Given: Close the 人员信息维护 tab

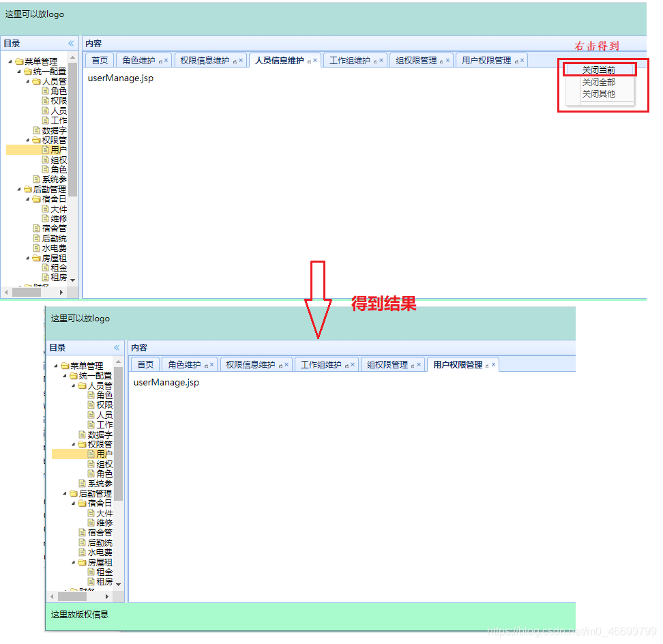Looking at the screenshot, I should coord(315,61).
